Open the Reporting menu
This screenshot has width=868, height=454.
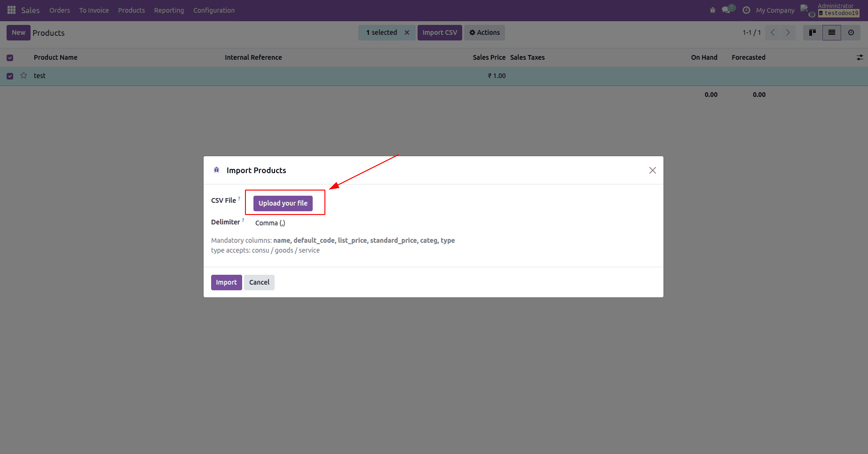(x=169, y=10)
